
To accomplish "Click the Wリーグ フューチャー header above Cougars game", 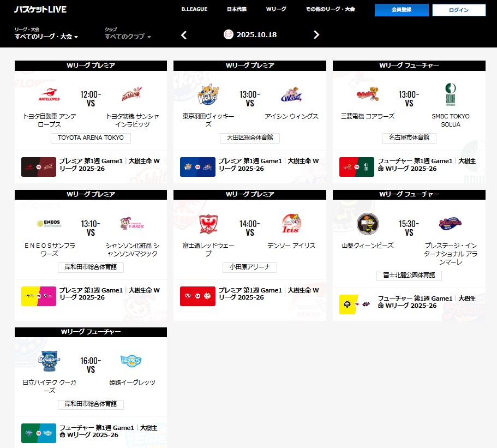I will (x=91, y=332).
